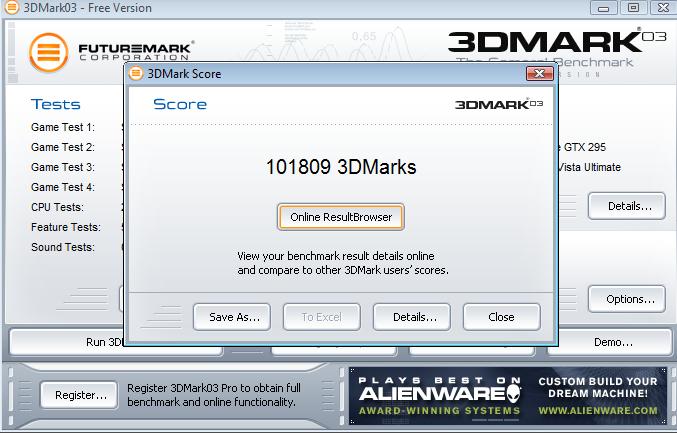Click Game Test 2 label
Screen dimensions: 677x433
click(x=63, y=147)
